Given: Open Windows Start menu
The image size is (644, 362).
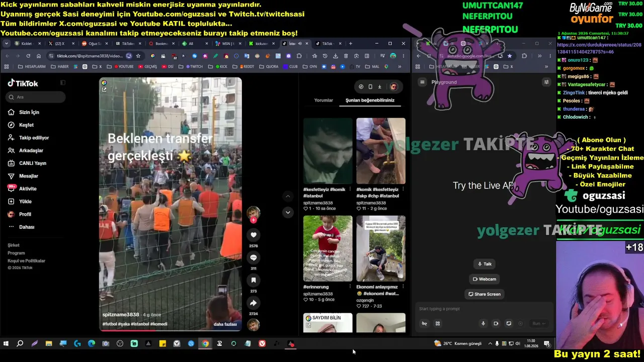Looking at the screenshot, I should (6, 344).
